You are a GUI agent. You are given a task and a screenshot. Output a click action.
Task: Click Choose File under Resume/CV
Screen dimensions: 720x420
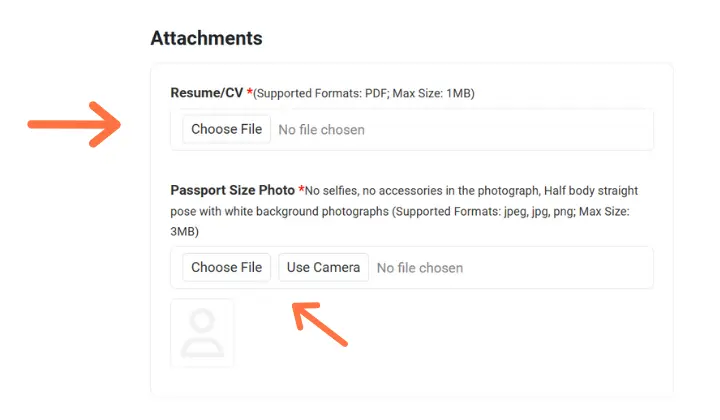click(x=226, y=129)
